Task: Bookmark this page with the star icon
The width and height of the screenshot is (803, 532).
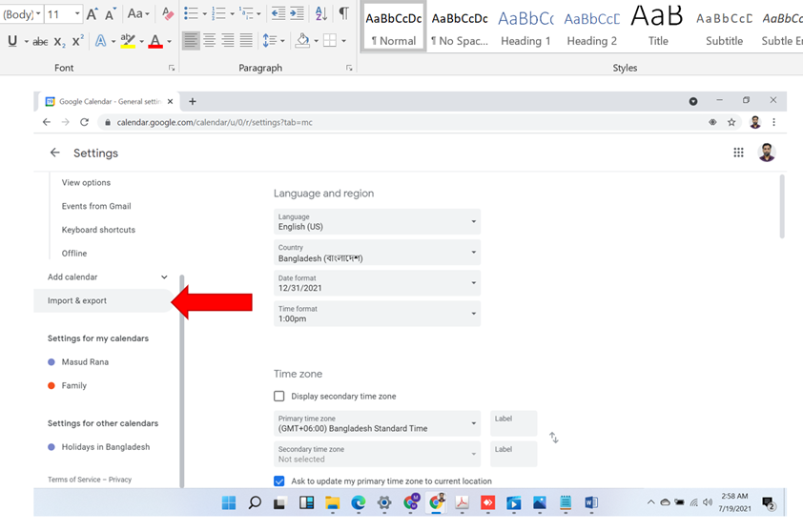Action: tap(731, 122)
